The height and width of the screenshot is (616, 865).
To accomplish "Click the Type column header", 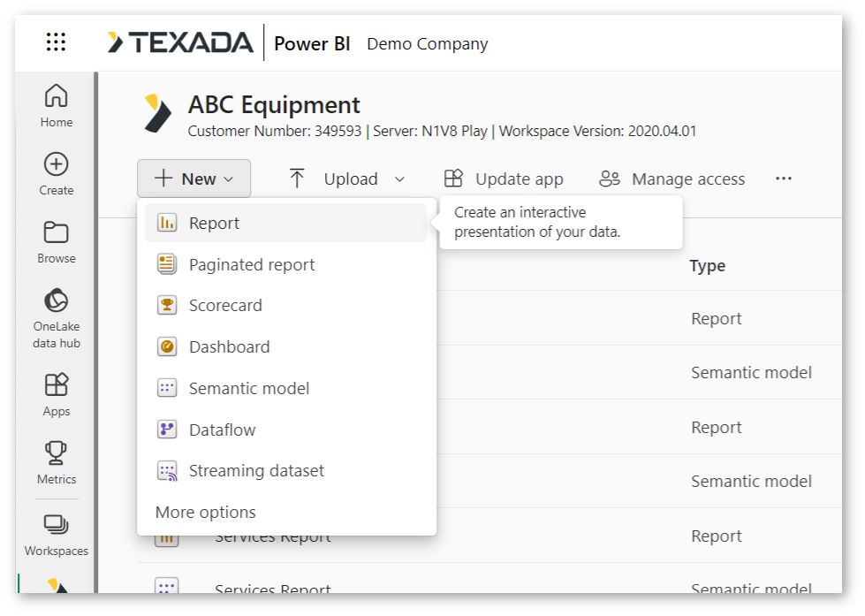I will point(707,265).
